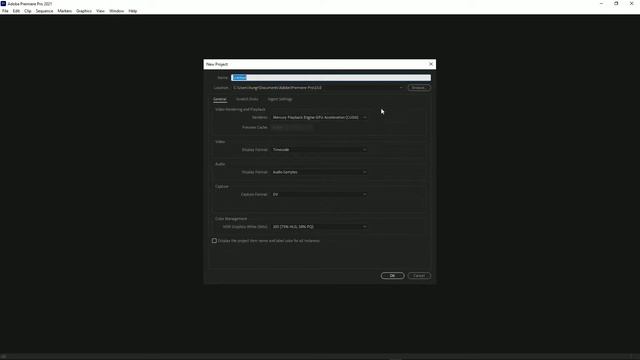
Task: Minimize the Premiere Pro window
Action: (601, 3)
